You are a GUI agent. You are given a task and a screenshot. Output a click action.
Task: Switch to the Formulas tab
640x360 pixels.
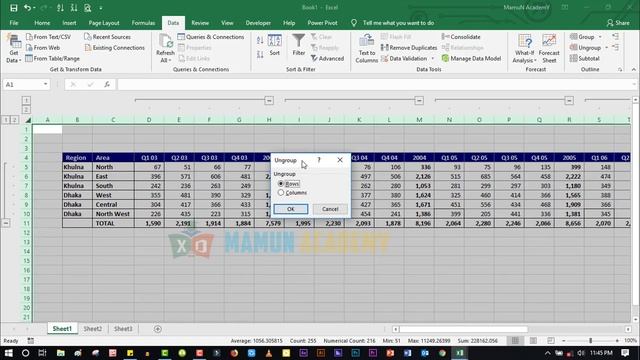pos(143,23)
